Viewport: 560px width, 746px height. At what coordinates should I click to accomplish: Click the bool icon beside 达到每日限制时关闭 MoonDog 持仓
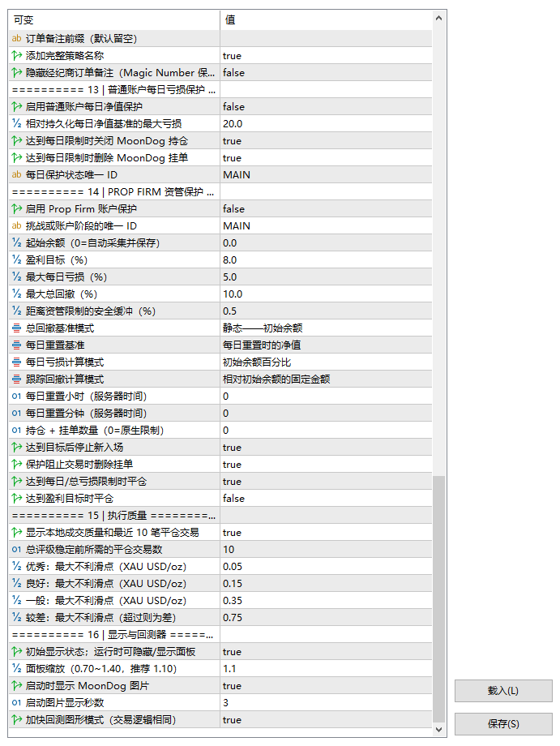[x=17, y=141]
